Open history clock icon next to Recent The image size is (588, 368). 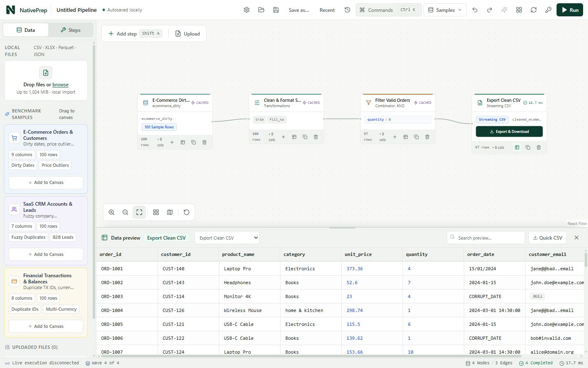pos(347,10)
